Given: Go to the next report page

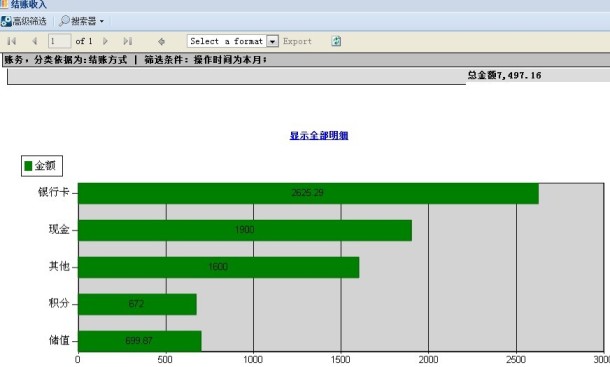Looking at the screenshot, I should (x=105, y=41).
